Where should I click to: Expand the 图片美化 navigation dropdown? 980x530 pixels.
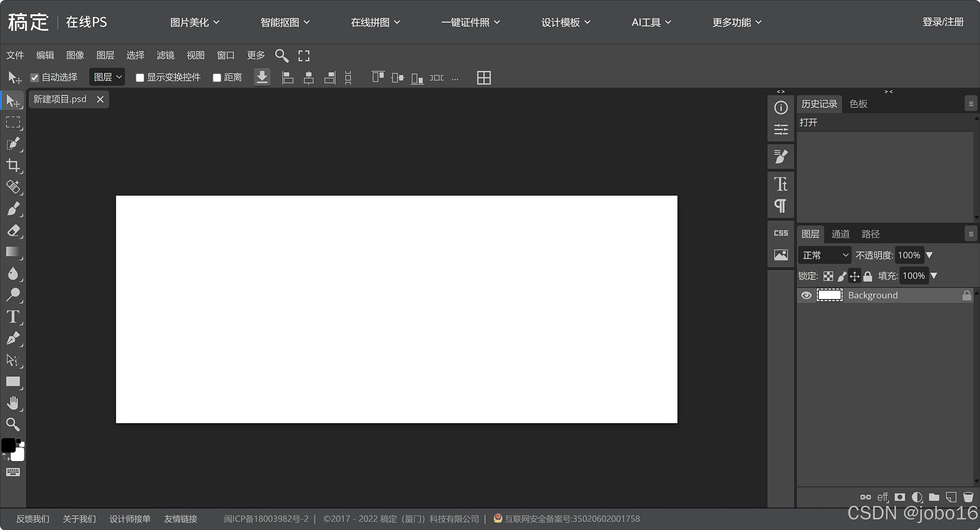[x=194, y=23]
